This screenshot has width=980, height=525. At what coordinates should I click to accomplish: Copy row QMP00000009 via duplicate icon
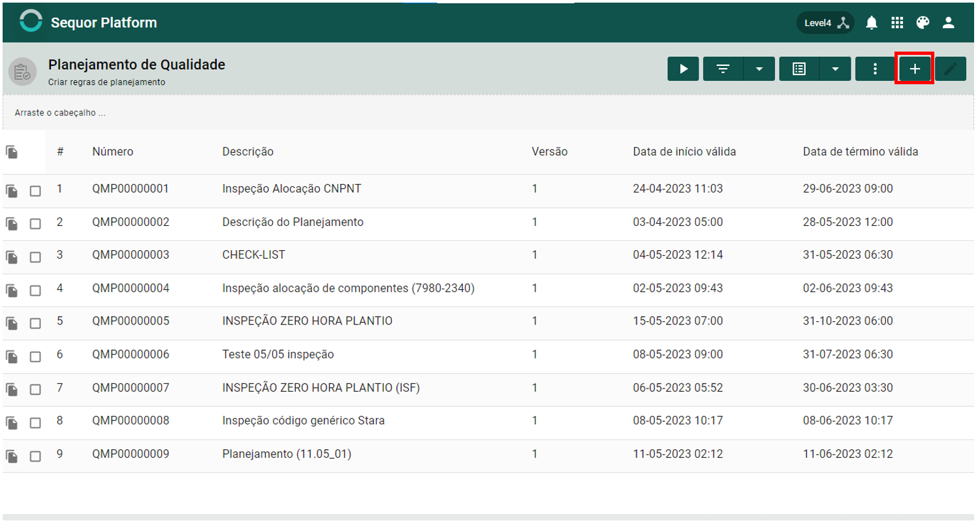coord(12,456)
